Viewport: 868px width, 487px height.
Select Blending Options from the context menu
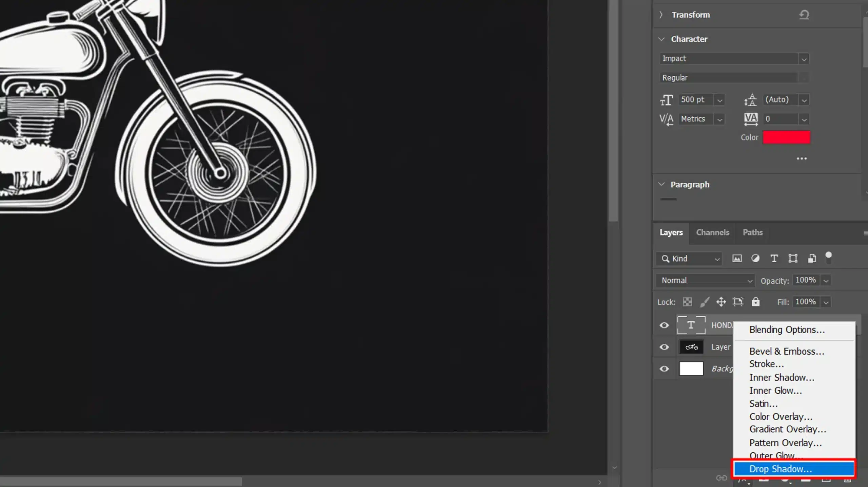pyautogui.click(x=787, y=330)
